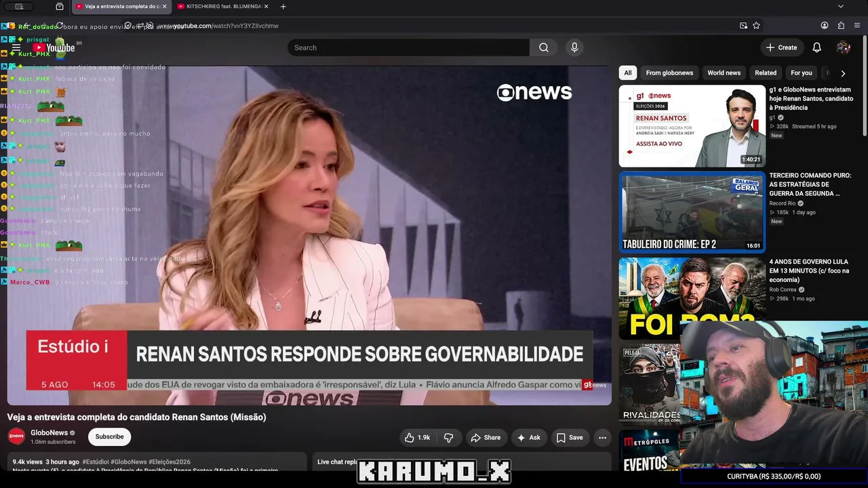Open '4 ANOS DE GOVERNO LULA' video title
The height and width of the screenshot is (488, 868).
[x=809, y=270]
